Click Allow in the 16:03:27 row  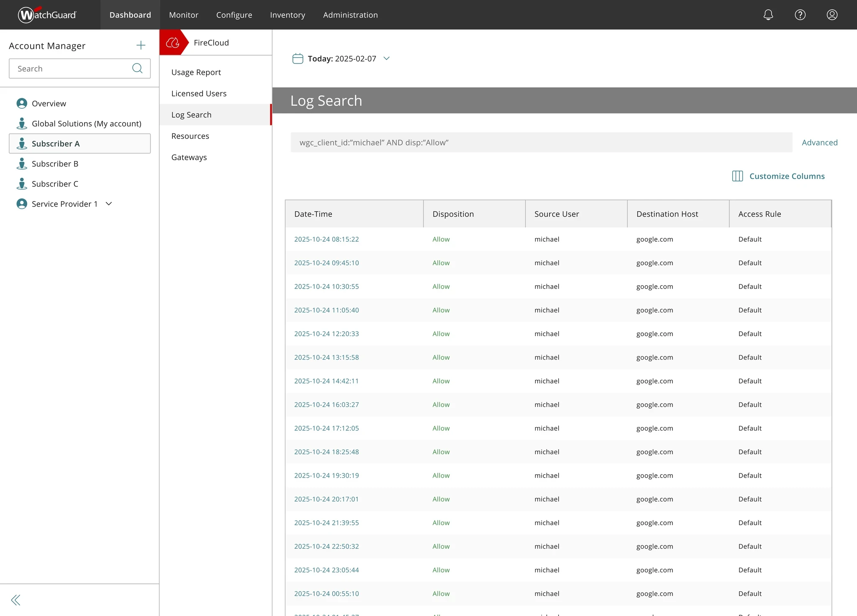(x=441, y=404)
